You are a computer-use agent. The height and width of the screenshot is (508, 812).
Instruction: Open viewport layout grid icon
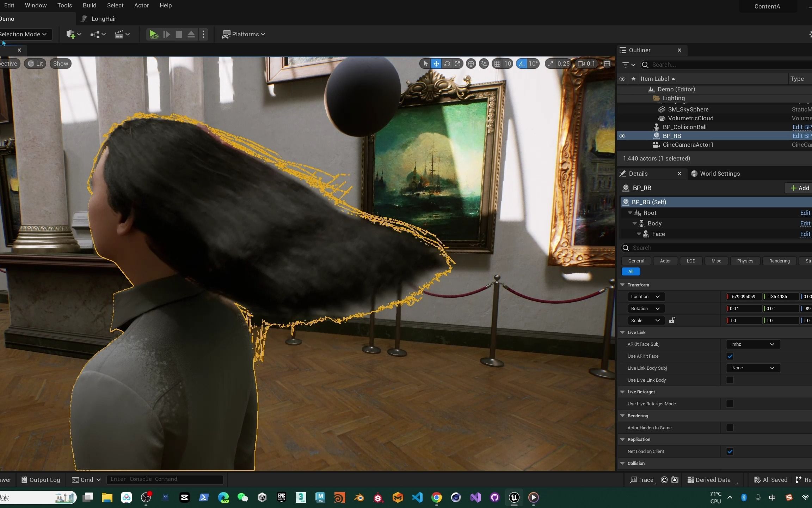pos(607,64)
